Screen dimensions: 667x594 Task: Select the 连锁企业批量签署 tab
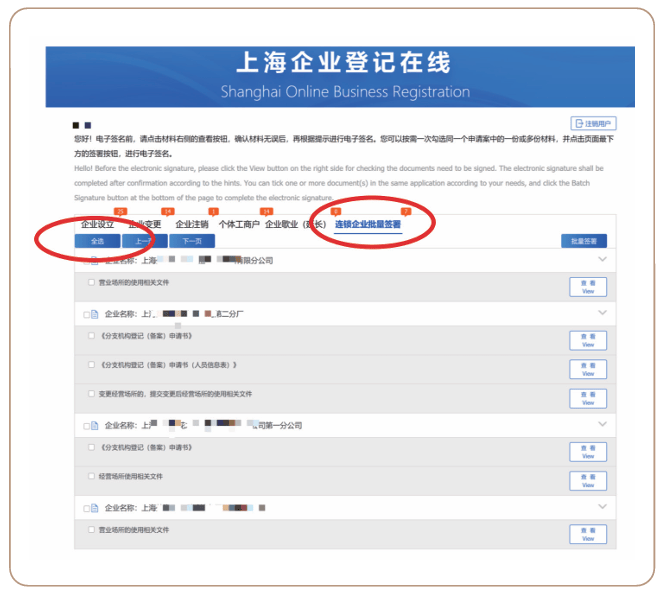coord(368,224)
